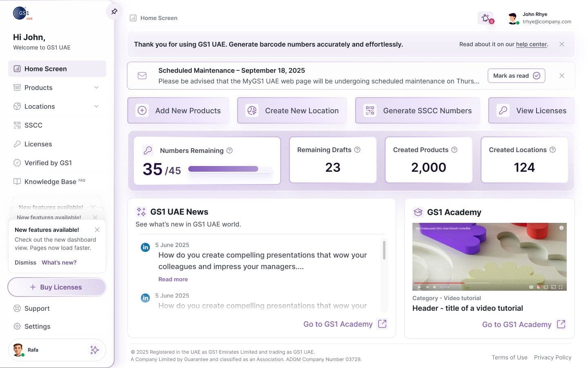This screenshot has width=588, height=368.
Task: Expand the Locations menu chevron
Action: [x=96, y=106]
